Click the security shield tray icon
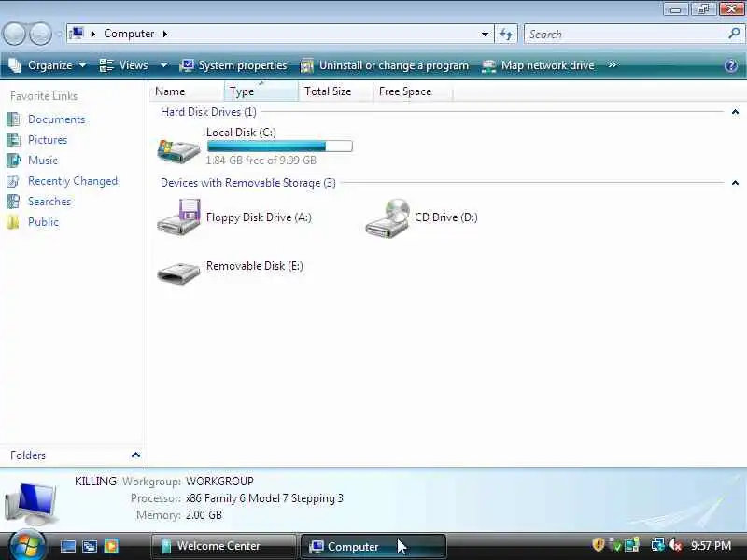The width and height of the screenshot is (747, 560). pyautogui.click(x=599, y=545)
